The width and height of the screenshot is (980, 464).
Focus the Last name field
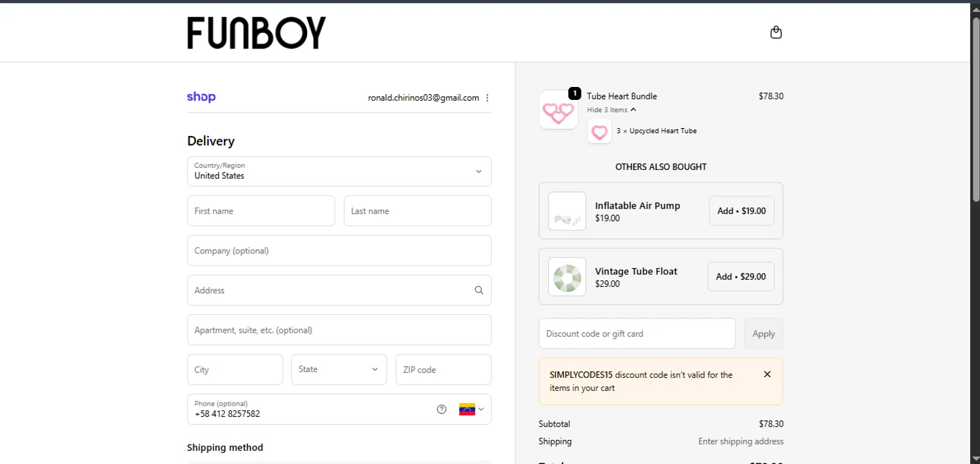[x=417, y=211]
